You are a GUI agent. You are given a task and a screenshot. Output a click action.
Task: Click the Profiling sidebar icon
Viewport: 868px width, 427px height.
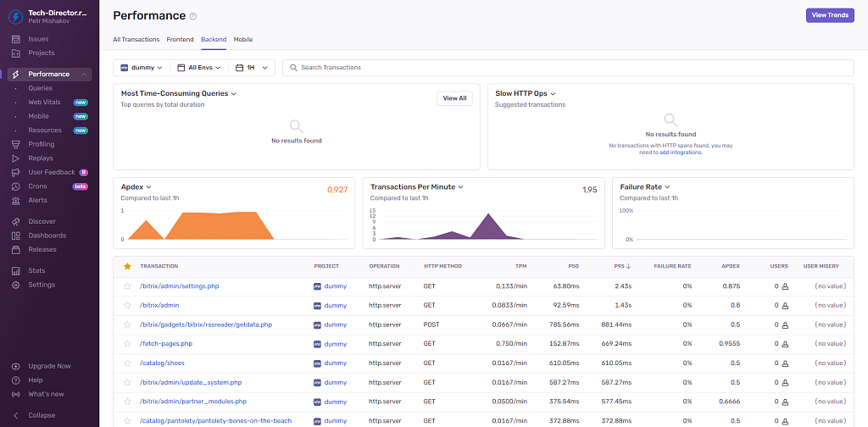(x=16, y=144)
